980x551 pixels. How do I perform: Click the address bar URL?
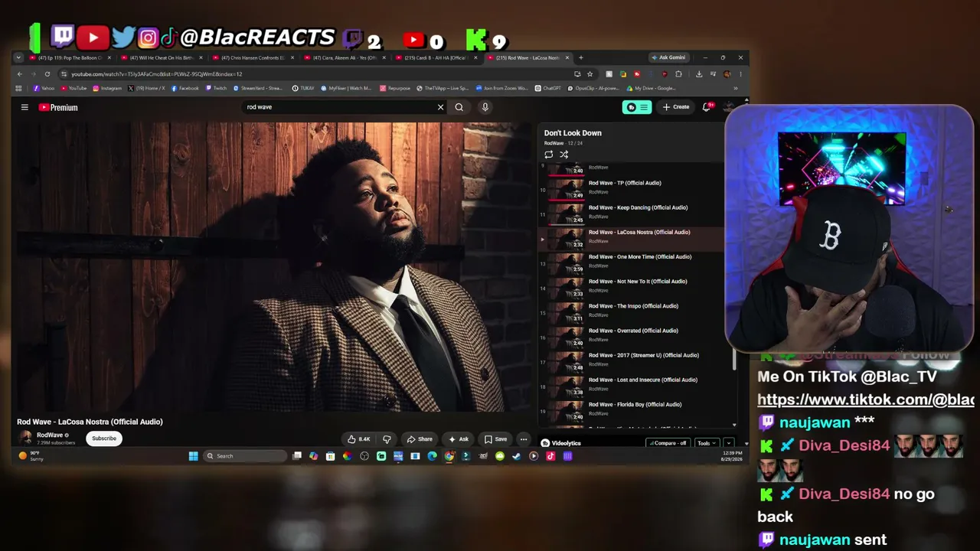coord(157,74)
